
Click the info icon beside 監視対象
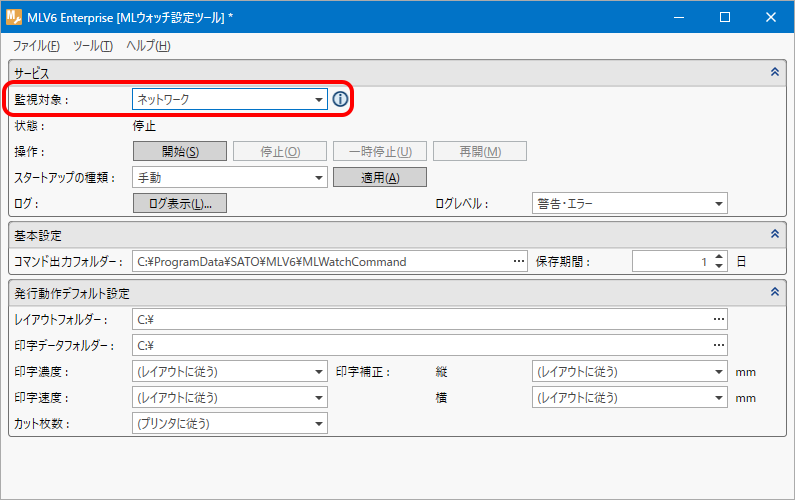point(340,99)
